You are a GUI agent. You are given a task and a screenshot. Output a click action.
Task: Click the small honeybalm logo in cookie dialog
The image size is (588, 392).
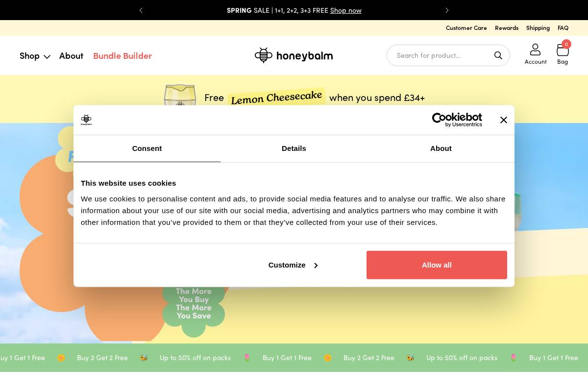86,120
